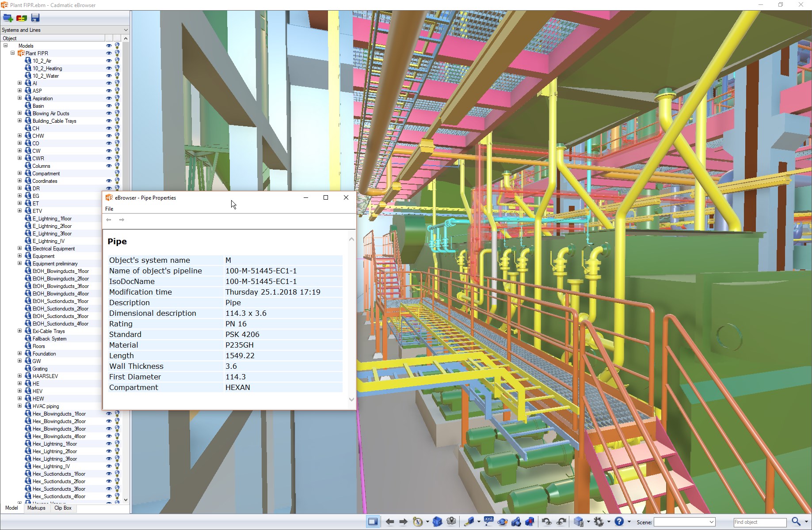Click the map location markers icon
This screenshot has height=530, width=812.
451,522
